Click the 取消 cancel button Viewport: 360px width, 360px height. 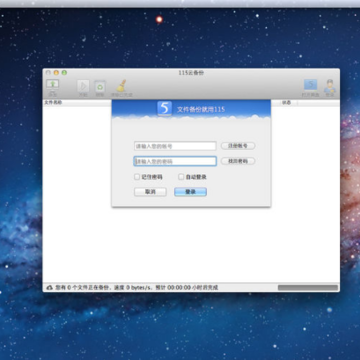[150, 192]
